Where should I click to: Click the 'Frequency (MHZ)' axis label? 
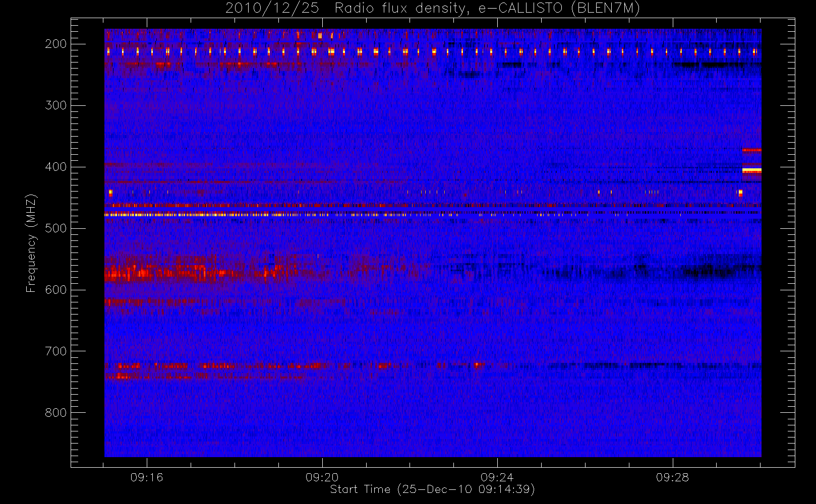[x=31, y=243]
